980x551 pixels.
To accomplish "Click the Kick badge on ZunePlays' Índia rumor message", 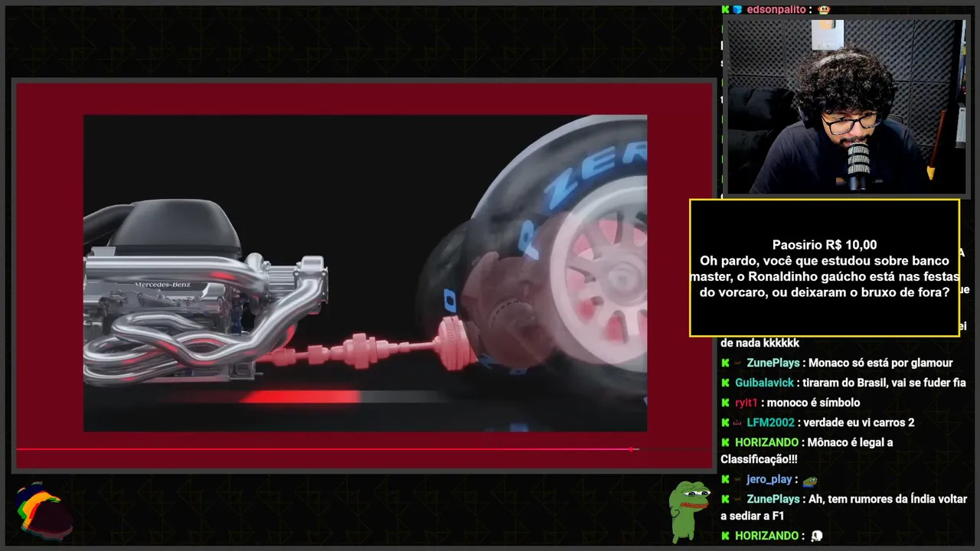I will 725,499.
